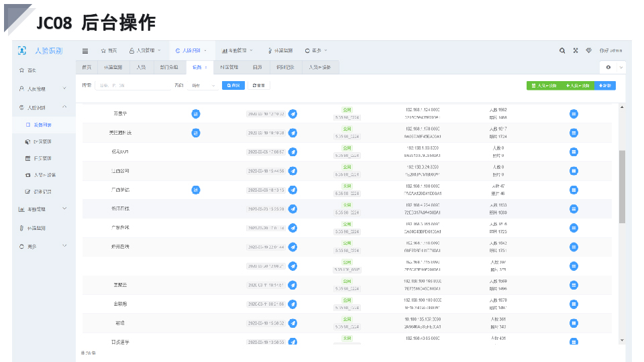Click the blue 查询 search button
The height and width of the screenshot is (362, 644).
click(x=233, y=86)
